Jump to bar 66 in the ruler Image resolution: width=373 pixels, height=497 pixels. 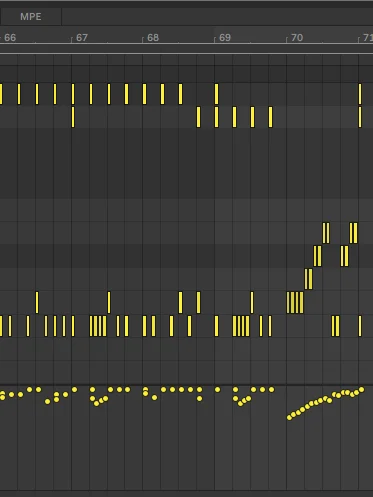(10, 38)
